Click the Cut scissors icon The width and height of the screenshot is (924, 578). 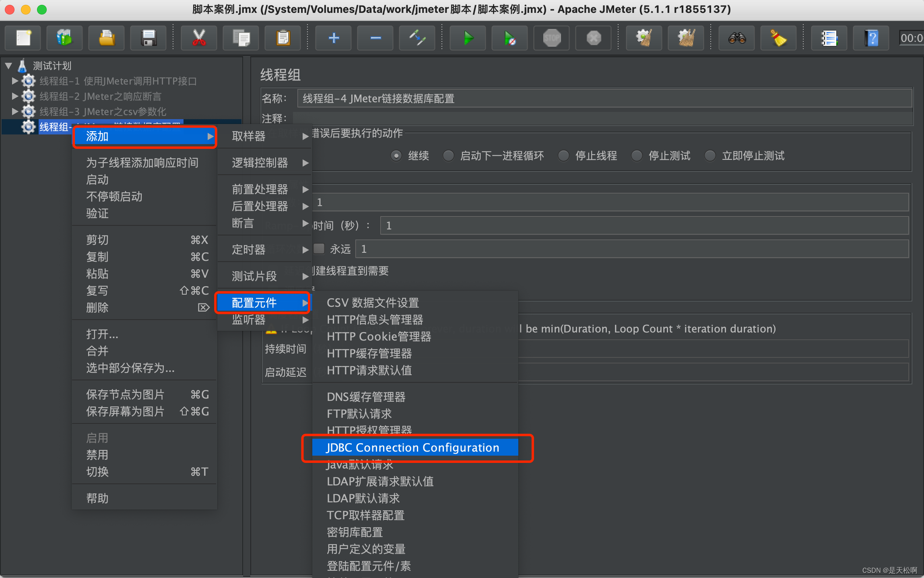point(199,38)
